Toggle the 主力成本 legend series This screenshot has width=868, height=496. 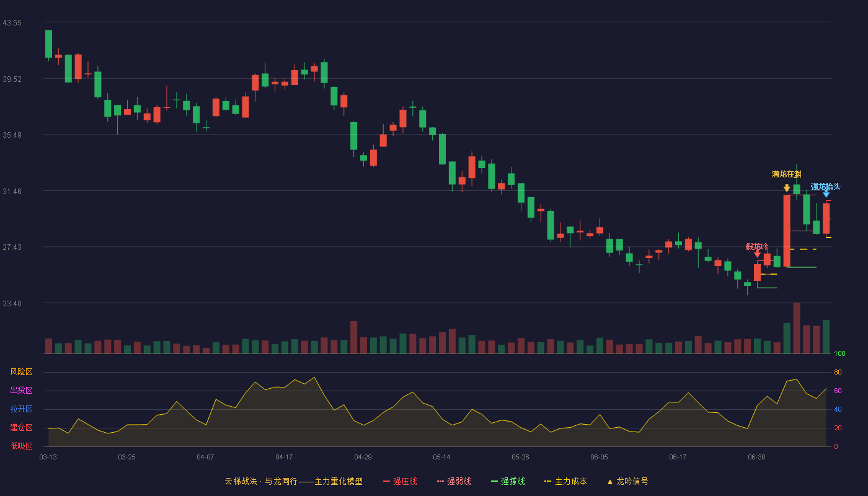(565, 481)
